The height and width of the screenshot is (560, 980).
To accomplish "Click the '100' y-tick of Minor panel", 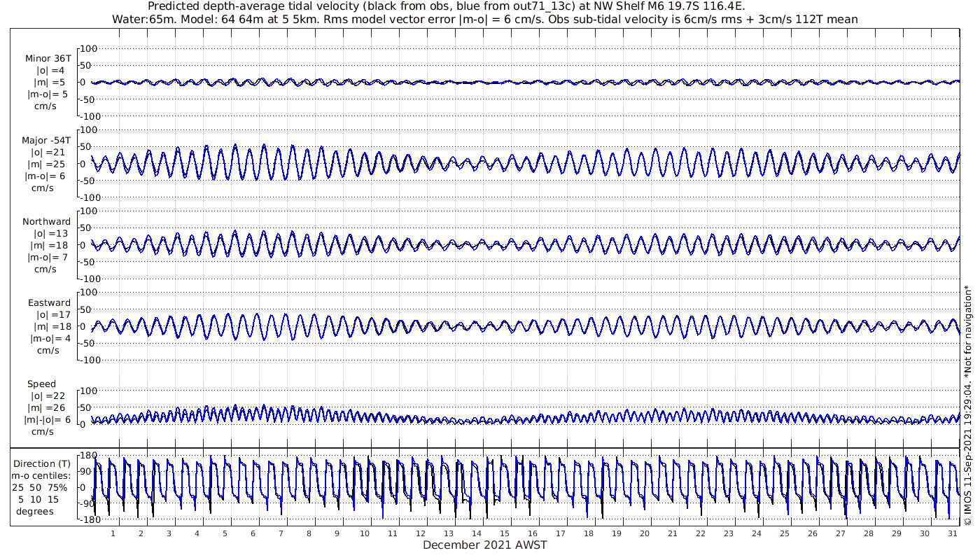I will (90, 48).
